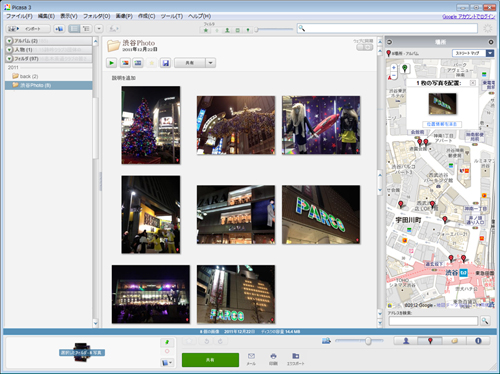Click the address search field
The width and height of the screenshot is (500, 374).
coord(433,321)
